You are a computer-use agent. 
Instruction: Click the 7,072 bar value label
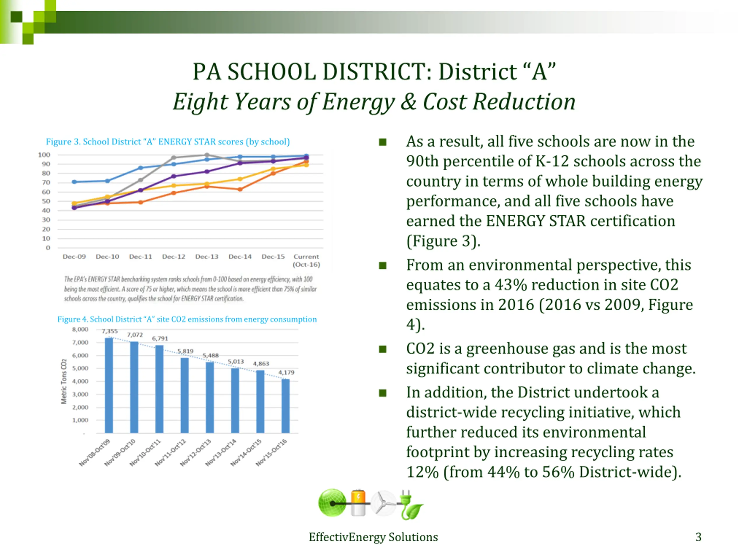(x=135, y=335)
